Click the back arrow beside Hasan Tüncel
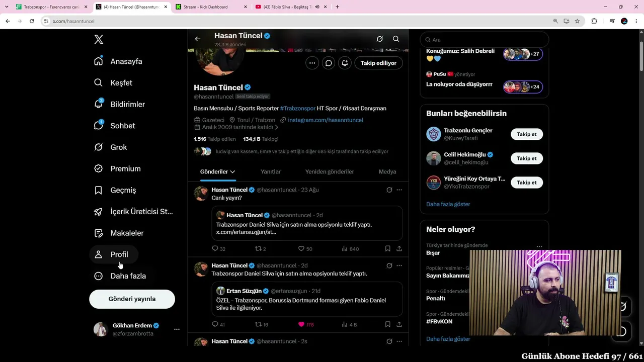 [198, 39]
